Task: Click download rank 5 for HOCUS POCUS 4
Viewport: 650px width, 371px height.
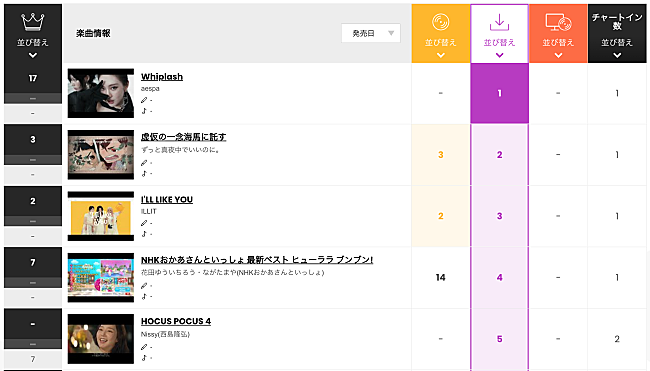Action: (499, 339)
